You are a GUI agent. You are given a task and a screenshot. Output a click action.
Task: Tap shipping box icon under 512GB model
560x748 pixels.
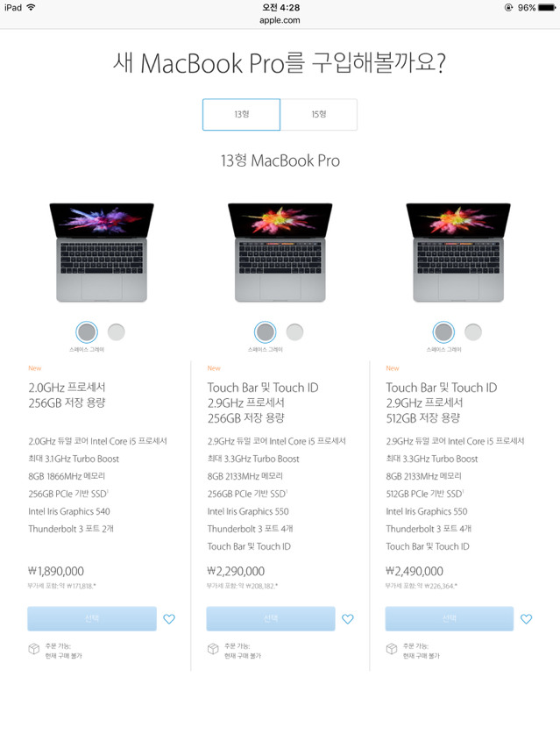[391, 649]
